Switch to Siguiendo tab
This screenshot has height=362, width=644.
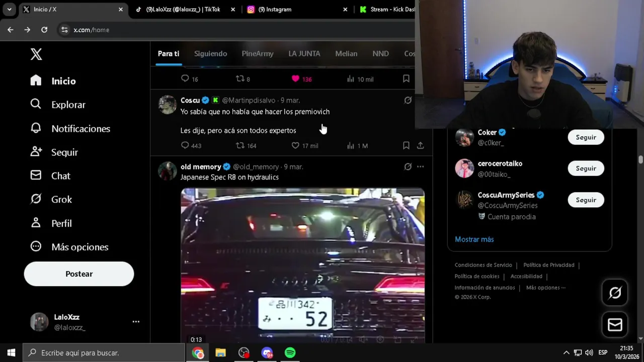click(210, 54)
